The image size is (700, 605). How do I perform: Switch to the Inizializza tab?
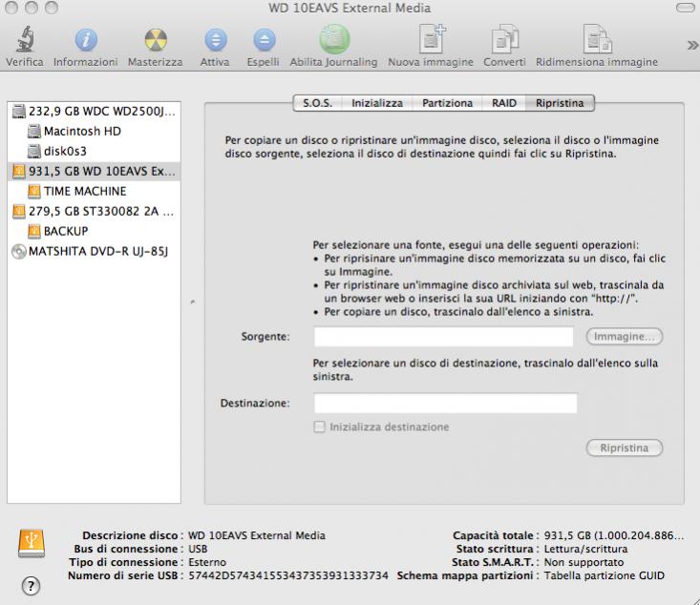pyautogui.click(x=377, y=103)
